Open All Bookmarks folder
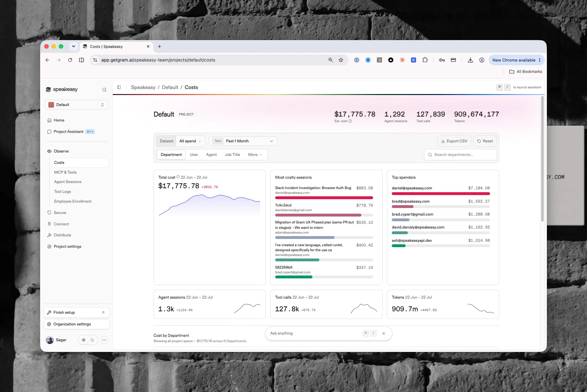 click(526, 72)
